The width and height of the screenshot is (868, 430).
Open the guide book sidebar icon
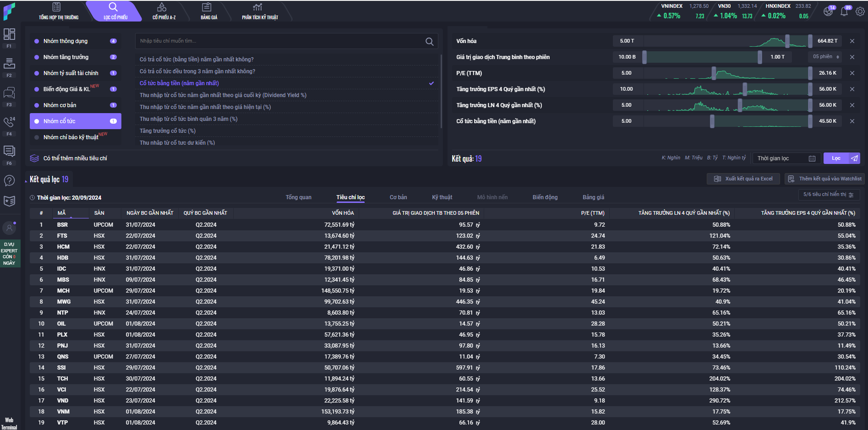[x=9, y=201]
